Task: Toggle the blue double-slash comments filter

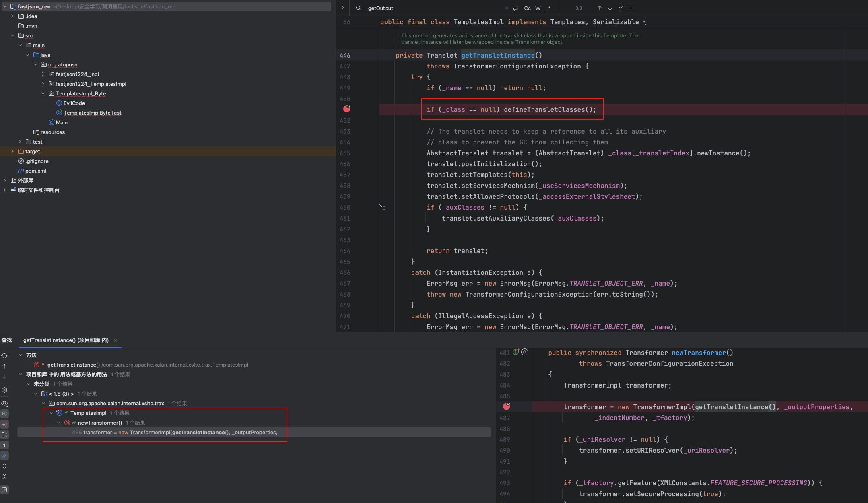Action: [4, 456]
